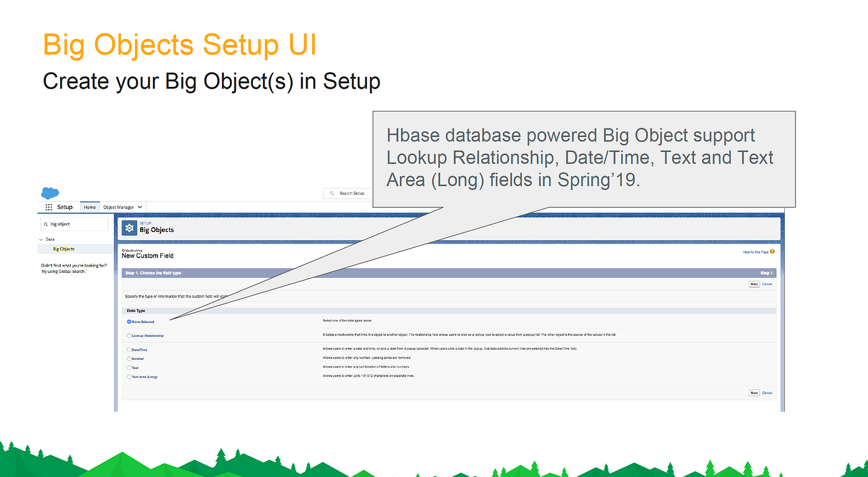Viewport: 868px width, 477px height.
Task: Open the Help for this Page link
Action: tap(755, 251)
